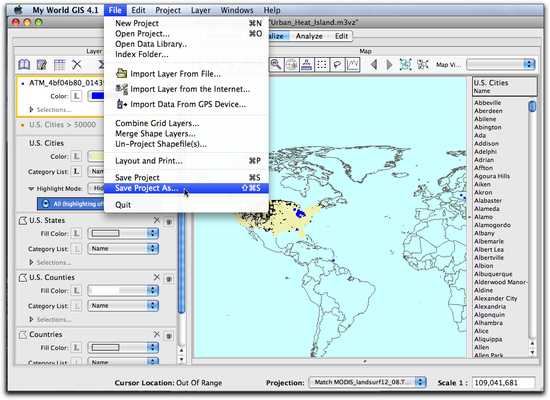Viewport: 550px width, 400px height.
Task: Select Import Layer From File
Action: click(175, 74)
